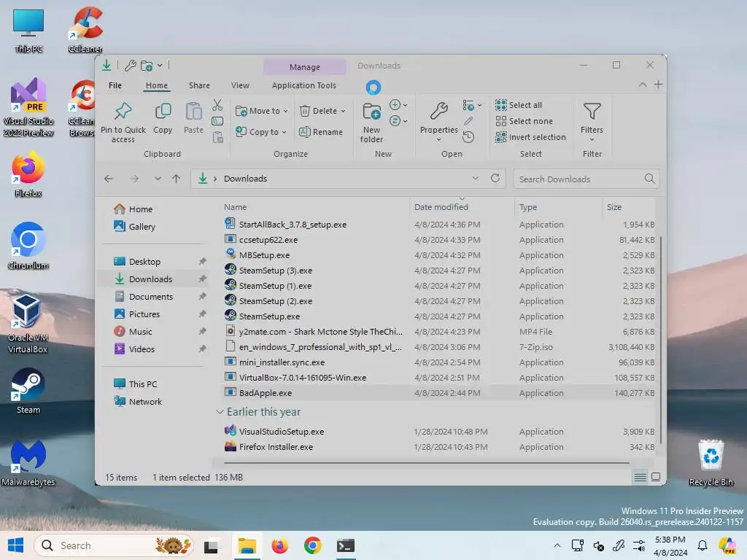
Task: Select Gallery in the navigation pane
Action: pos(142,227)
